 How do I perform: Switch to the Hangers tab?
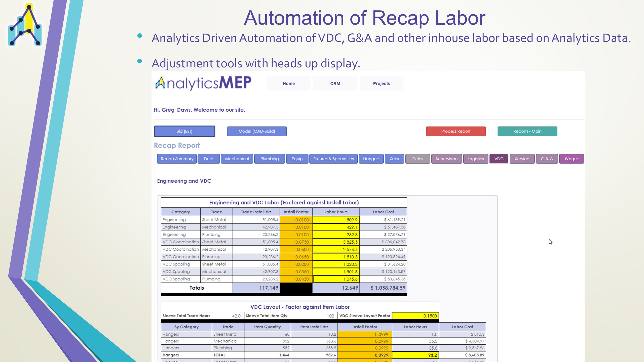(x=371, y=159)
